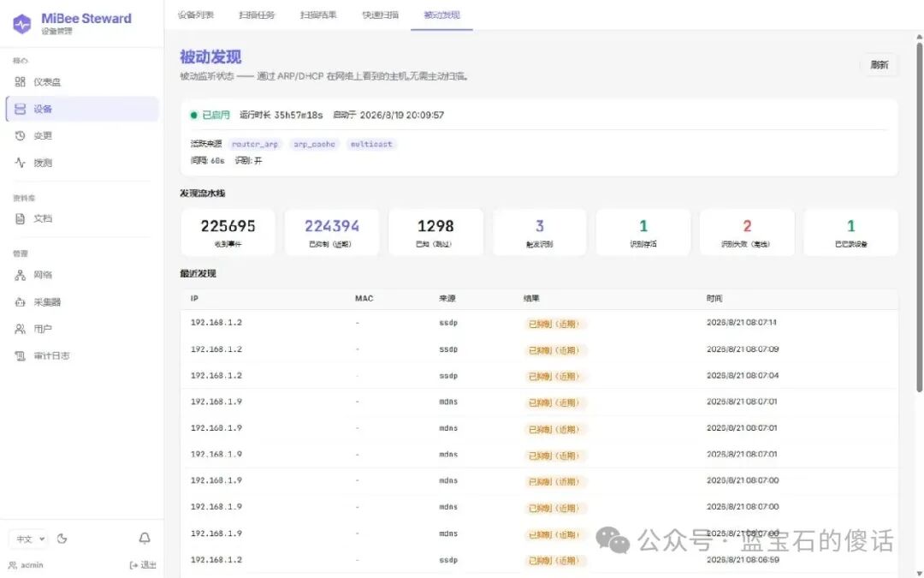Click the 2026/8/21 08:07:14 timestamp

coord(741,323)
